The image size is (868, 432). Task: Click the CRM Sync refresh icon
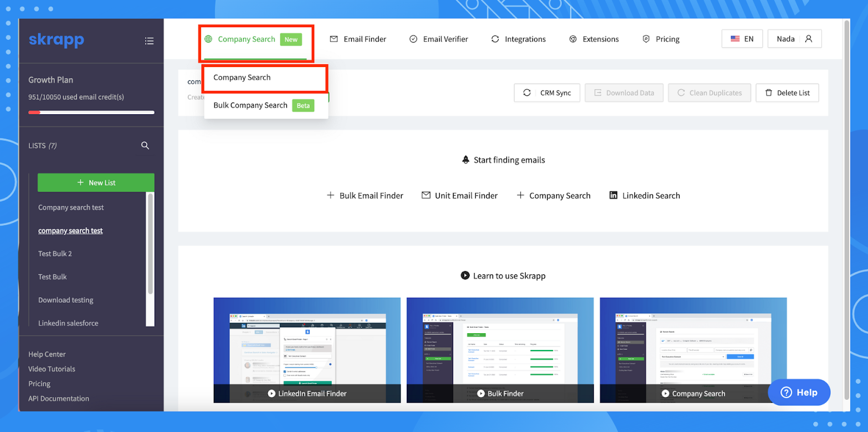tap(527, 93)
